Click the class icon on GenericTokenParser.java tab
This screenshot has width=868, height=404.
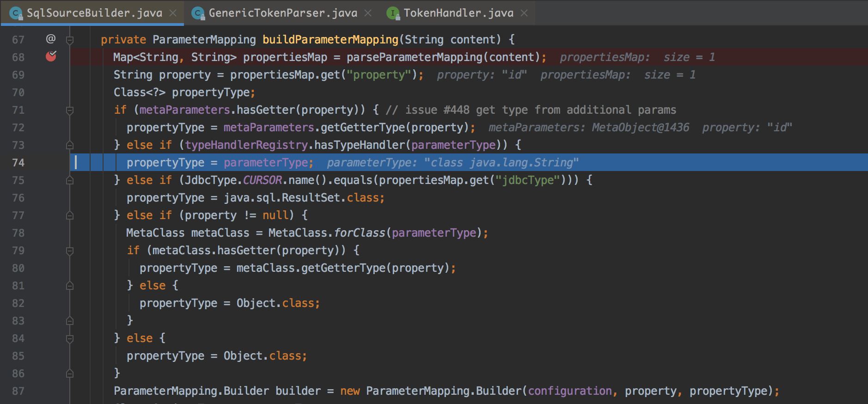click(x=199, y=13)
